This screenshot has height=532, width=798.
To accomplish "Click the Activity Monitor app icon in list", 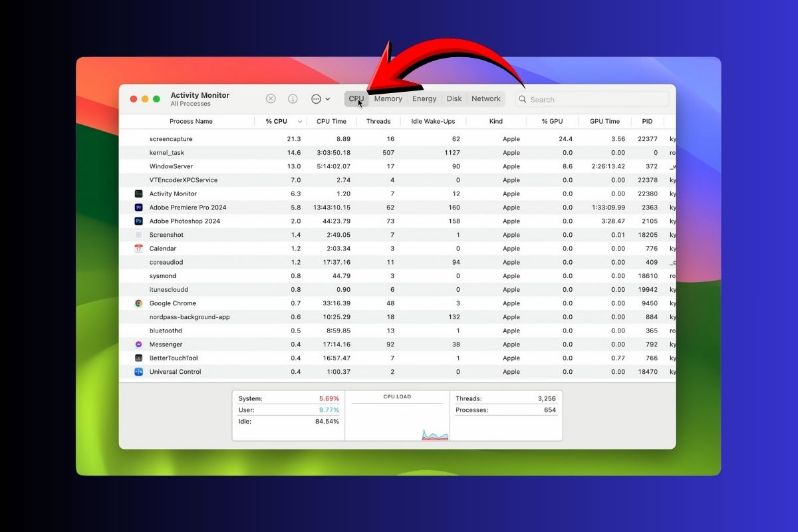I will point(138,194).
